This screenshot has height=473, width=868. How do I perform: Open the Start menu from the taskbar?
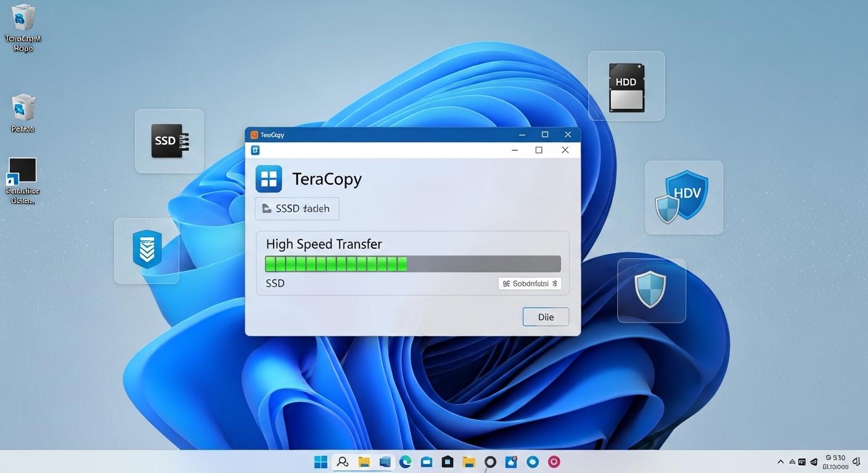coord(321,461)
